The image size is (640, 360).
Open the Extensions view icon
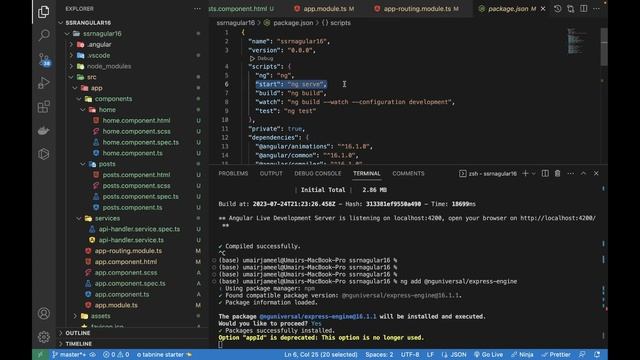point(44,107)
